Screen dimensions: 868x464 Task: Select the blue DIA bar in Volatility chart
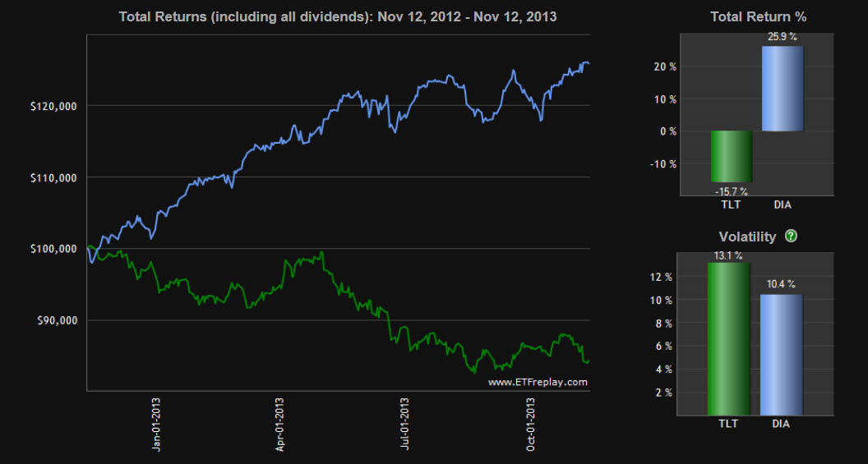782,354
